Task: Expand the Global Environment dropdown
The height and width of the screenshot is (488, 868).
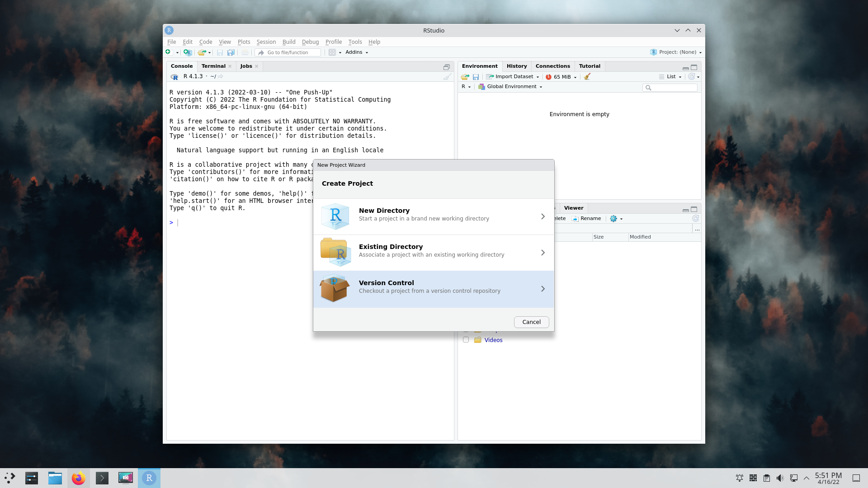Action: (511, 87)
